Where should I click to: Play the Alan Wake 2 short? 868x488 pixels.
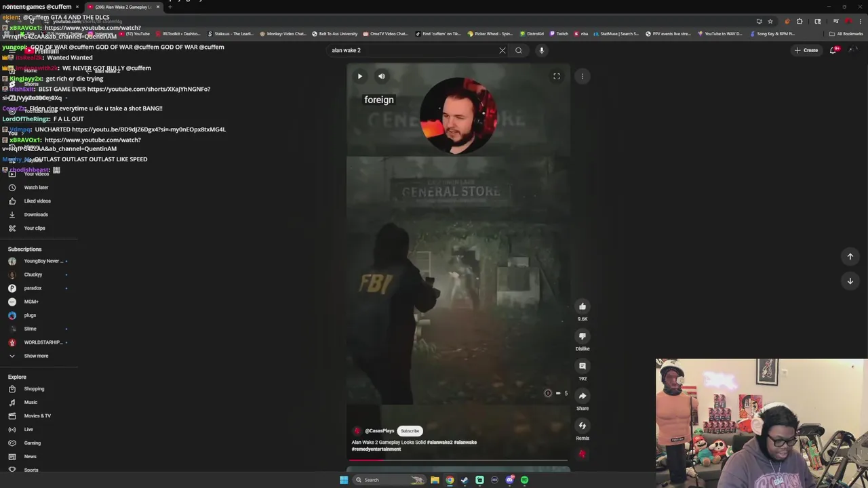tap(360, 77)
